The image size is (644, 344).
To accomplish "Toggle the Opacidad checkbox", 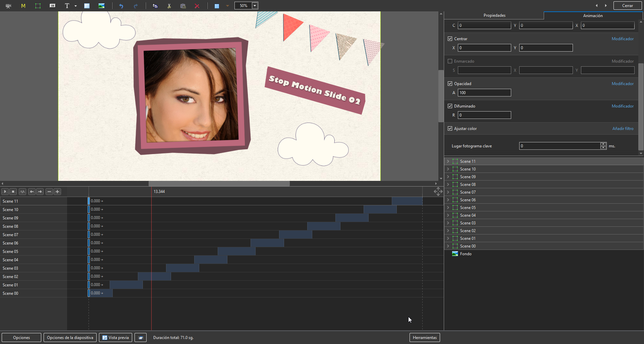I will (x=450, y=84).
